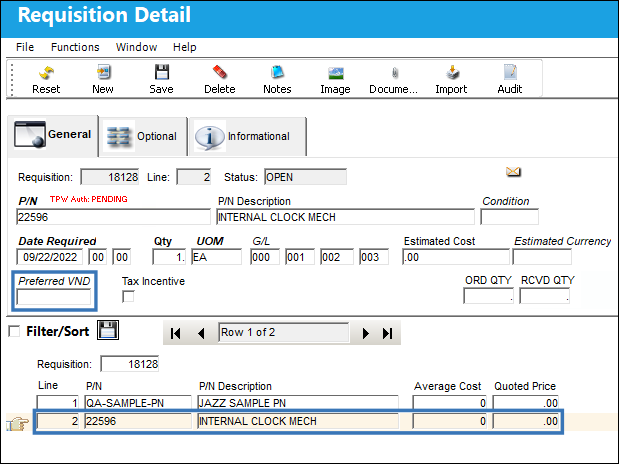Viewport: 619px width, 464px height.
Task: Click the Estimated Currency field
Action: (542, 257)
